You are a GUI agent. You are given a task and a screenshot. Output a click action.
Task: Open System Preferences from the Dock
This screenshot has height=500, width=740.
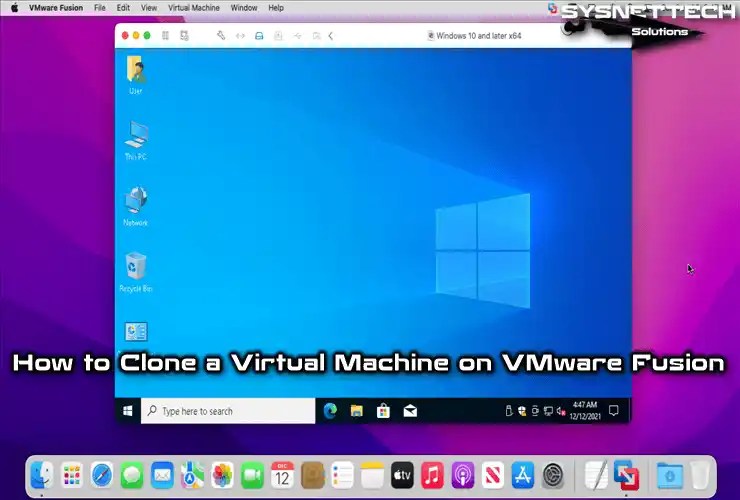click(553, 475)
